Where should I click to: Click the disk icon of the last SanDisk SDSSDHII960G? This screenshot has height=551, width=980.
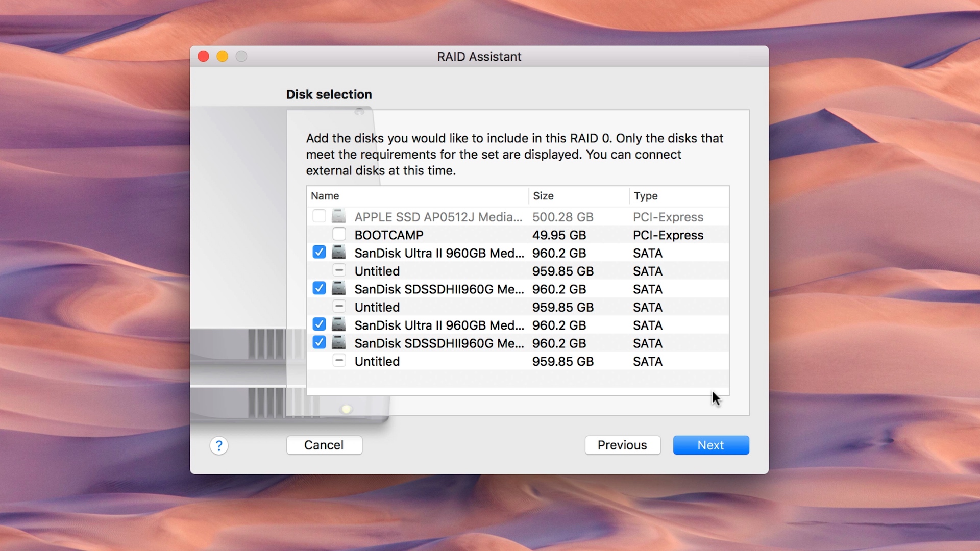coord(338,343)
